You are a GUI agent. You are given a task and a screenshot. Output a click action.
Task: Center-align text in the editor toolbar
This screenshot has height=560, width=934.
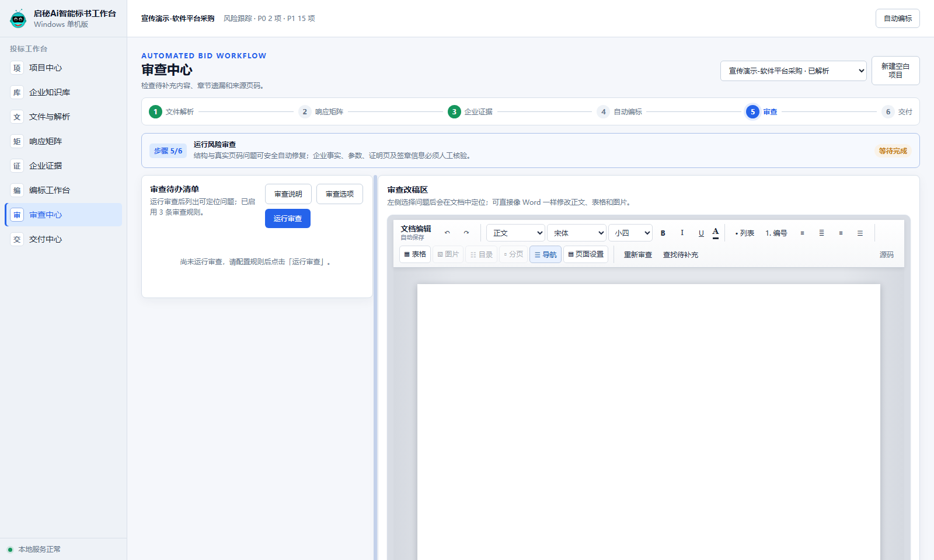coord(821,233)
